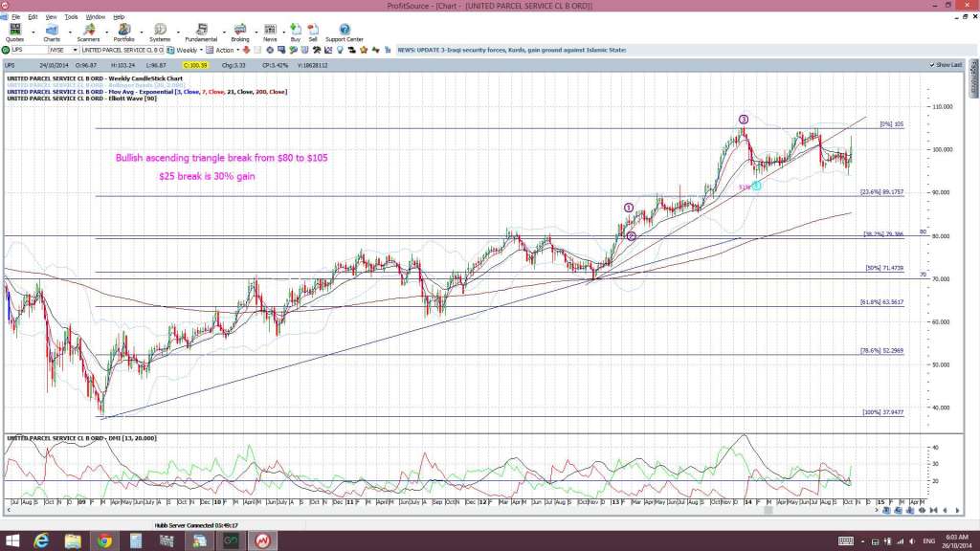Open the Window menu

tap(95, 17)
